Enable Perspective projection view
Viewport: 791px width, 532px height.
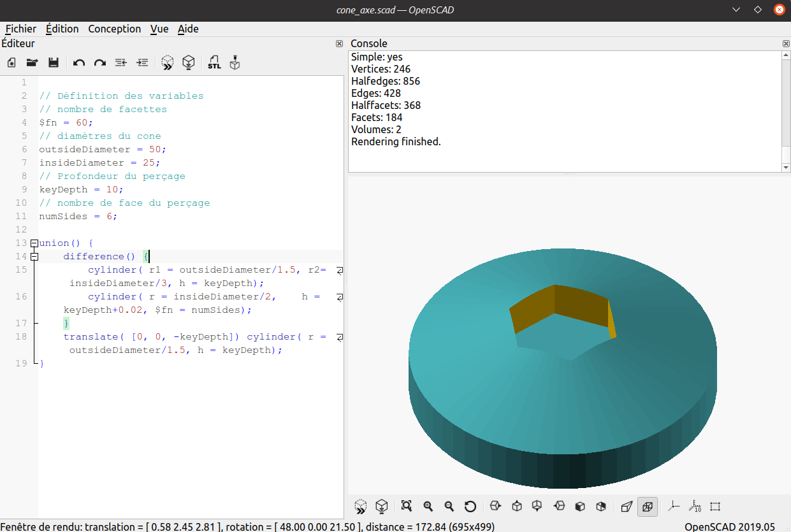(627, 506)
